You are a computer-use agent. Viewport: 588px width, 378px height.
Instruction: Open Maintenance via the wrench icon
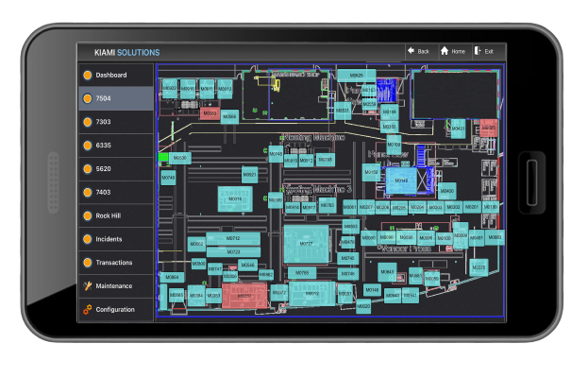click(88, 286)
